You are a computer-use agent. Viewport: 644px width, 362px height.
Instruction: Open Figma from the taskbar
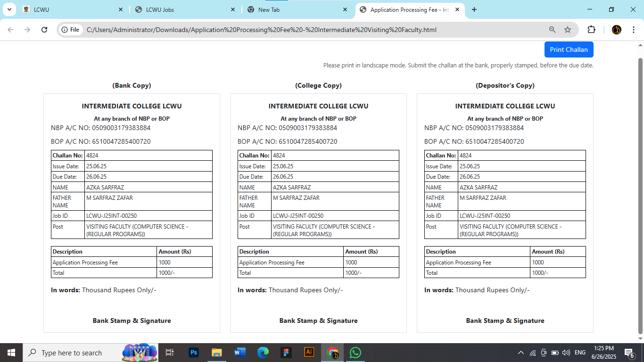(286, 353)
